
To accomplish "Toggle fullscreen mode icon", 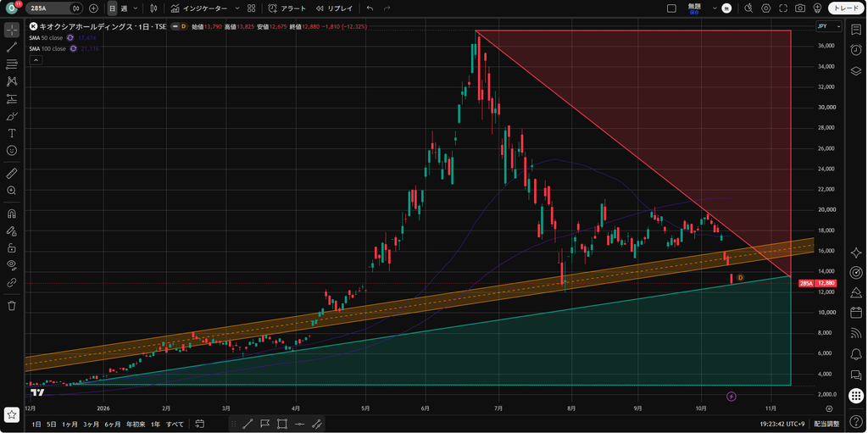I will click(782, 8).
